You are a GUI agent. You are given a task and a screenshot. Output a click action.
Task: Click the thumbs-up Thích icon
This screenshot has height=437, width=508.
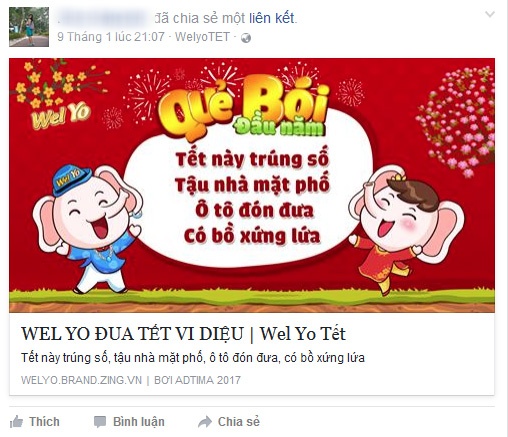[x=16, y=422]
